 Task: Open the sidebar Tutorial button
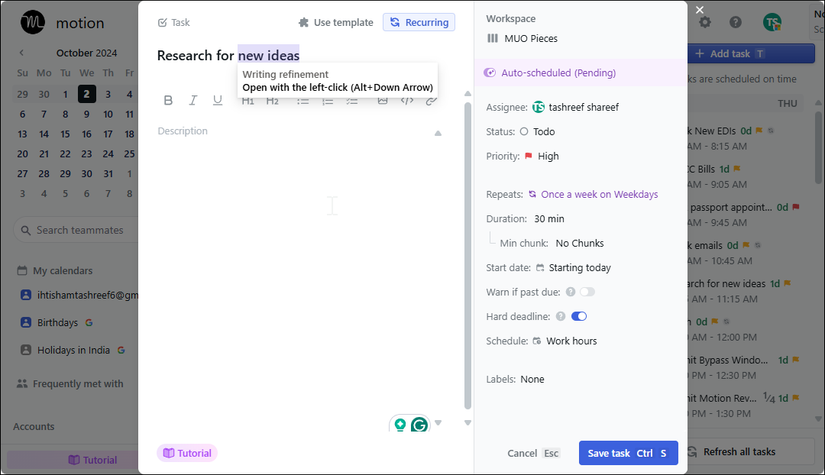tap(93, 460)
